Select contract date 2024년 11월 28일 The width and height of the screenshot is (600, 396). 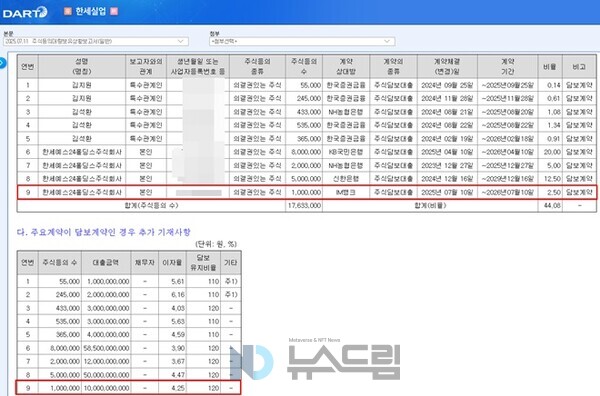click(x=447, y=98)
